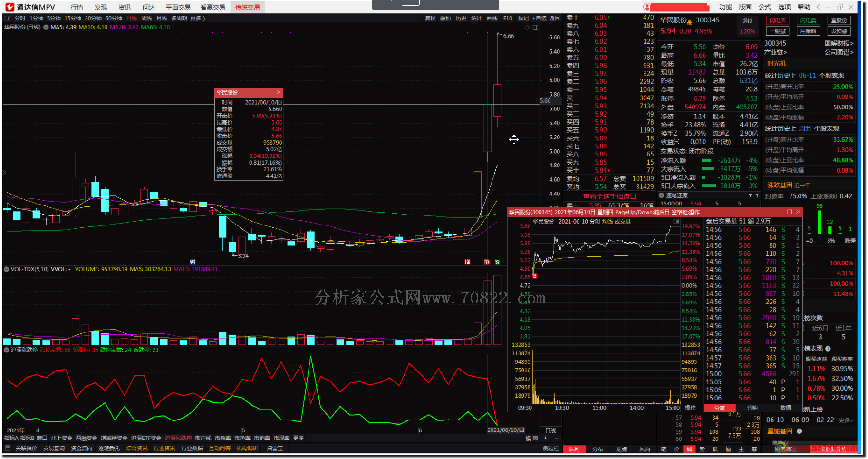Click the question mark help icon near 逐笔还原
Viewport: 868px width, 459px height.
tap(757, 195)
